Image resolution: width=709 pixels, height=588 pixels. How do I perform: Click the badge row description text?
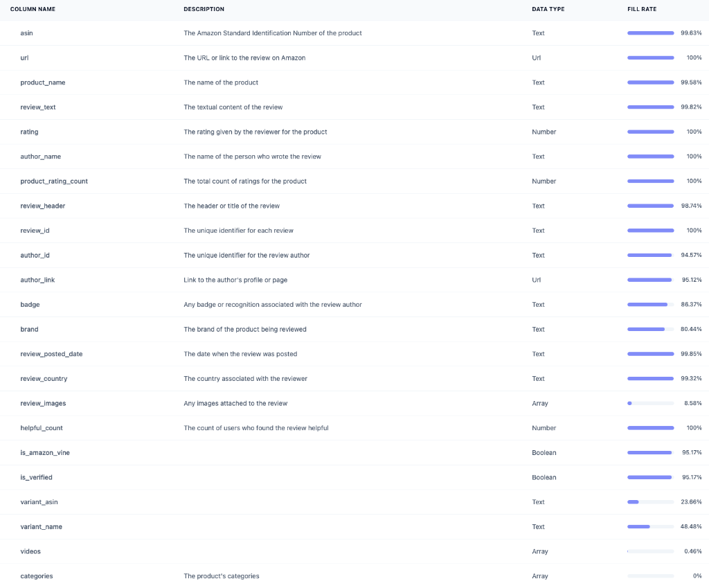[x=271, y=304]
